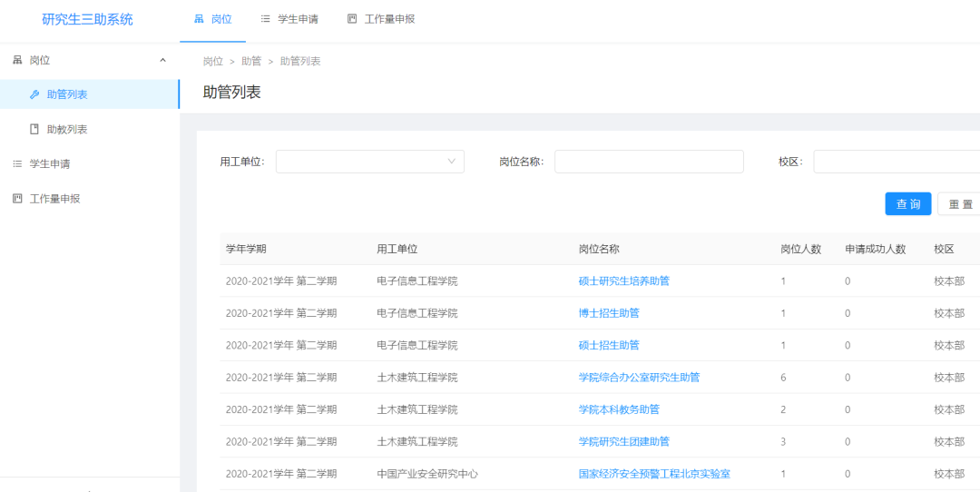Open the 学院综合办公室研究生助管 link

tap(639, 378)
